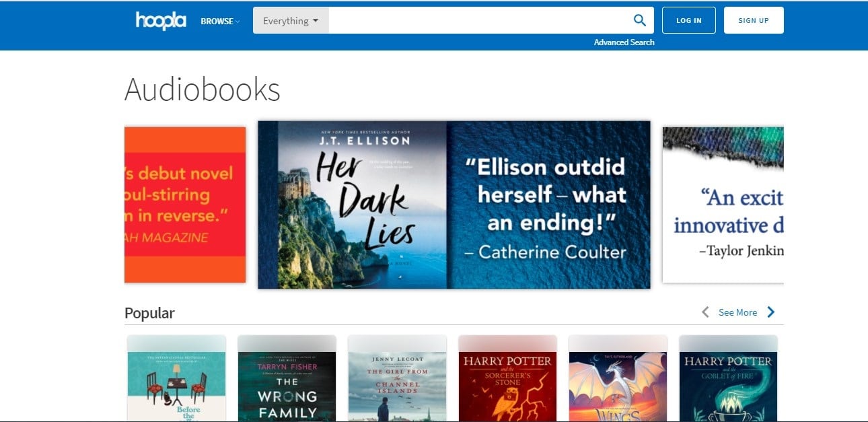Open the Browse menu
The width and height of the screenshot is (868, 422).
pos(220,21)
